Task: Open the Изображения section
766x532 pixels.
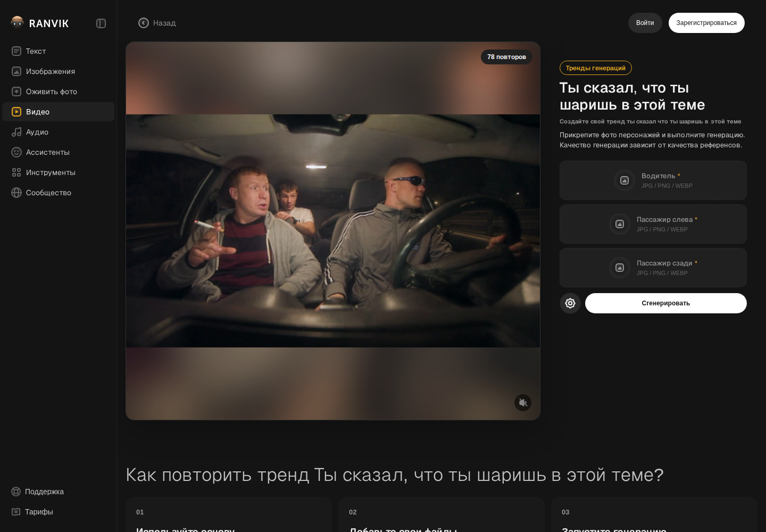Action: click(x=58, y=71)
